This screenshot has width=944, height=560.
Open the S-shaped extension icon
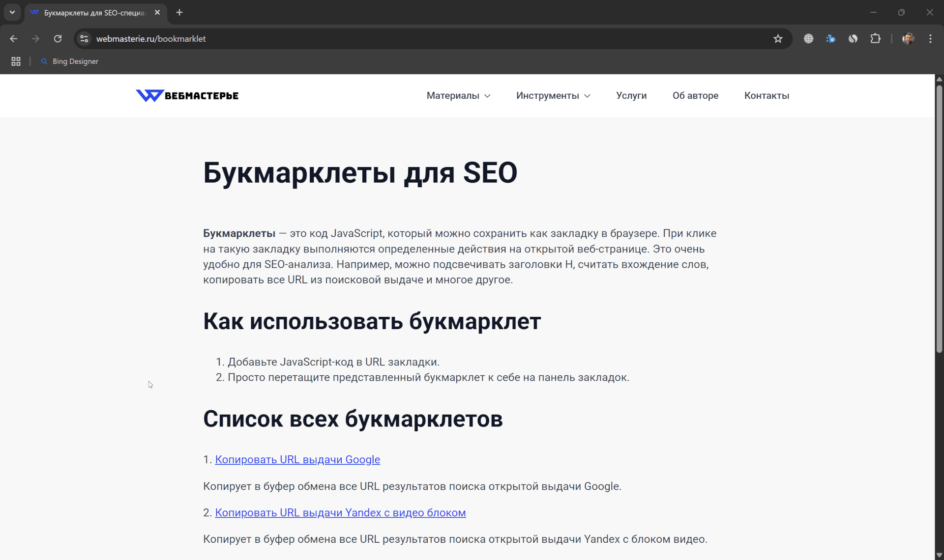pos(854,38)
